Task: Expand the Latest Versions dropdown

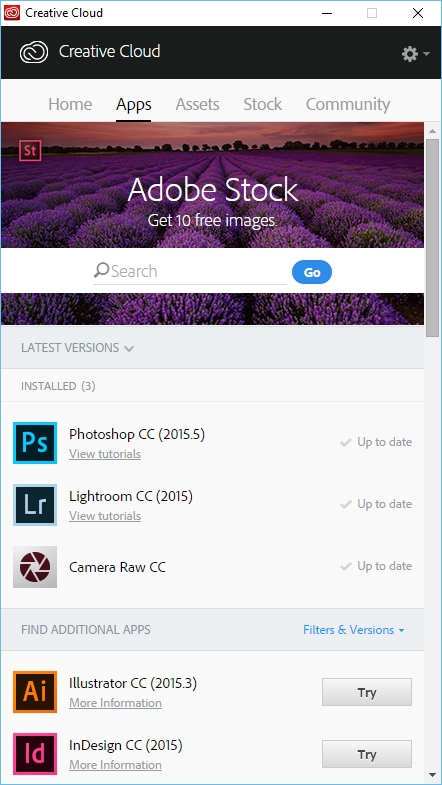Action: click(78, 347)
